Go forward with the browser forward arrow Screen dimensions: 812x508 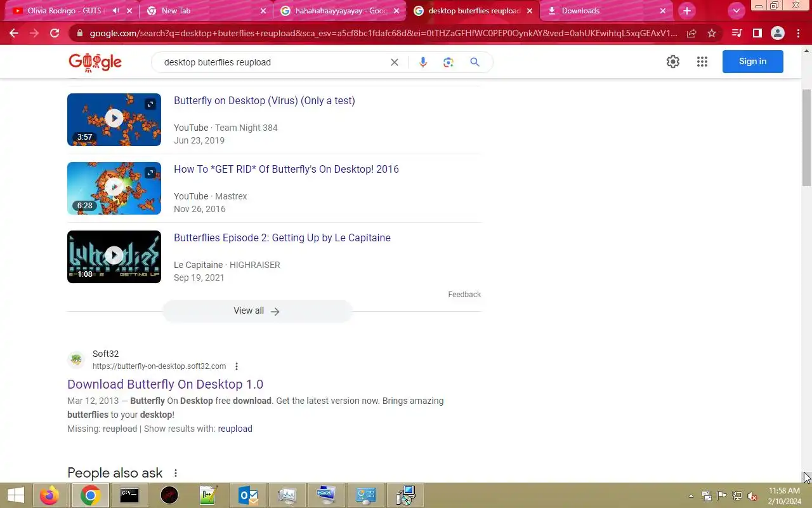pos(34,33)
